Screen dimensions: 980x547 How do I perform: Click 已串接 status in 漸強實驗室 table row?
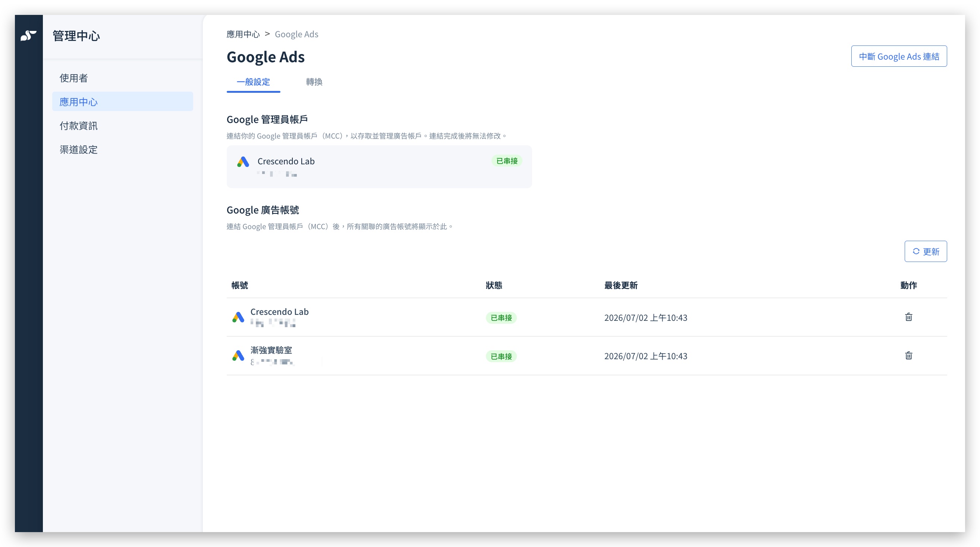pyautogui.click(x=501, y=356)
